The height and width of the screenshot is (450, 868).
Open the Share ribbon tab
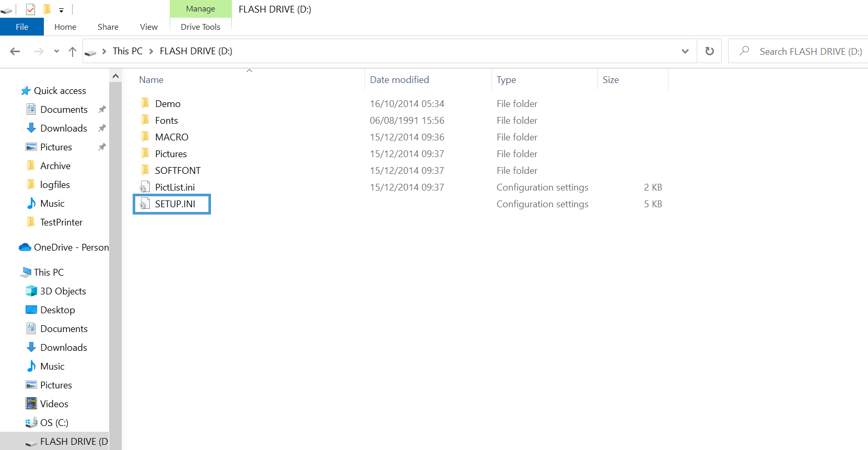(x=108, y=27)
